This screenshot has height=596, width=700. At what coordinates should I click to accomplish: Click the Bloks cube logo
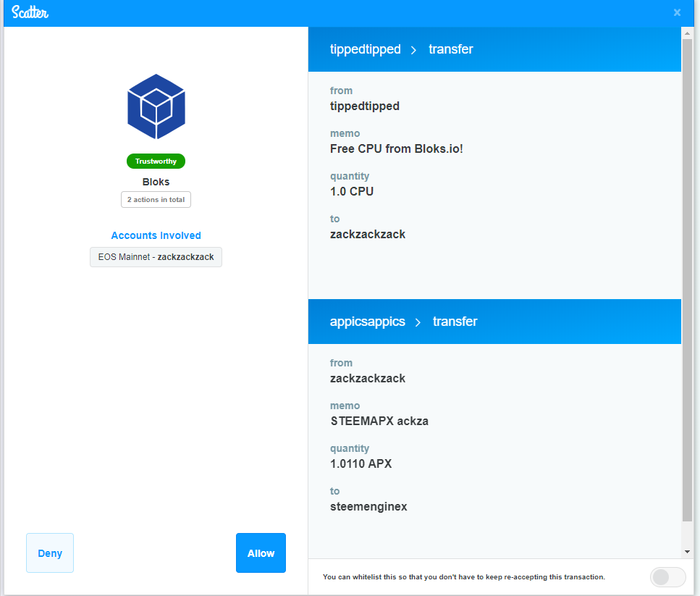pos(156,106)
